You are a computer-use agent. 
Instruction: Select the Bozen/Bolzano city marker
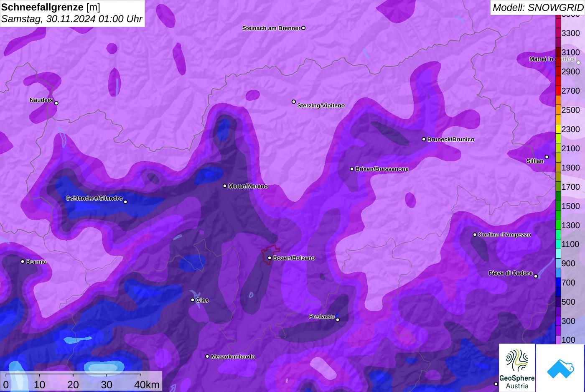point(270,258)
